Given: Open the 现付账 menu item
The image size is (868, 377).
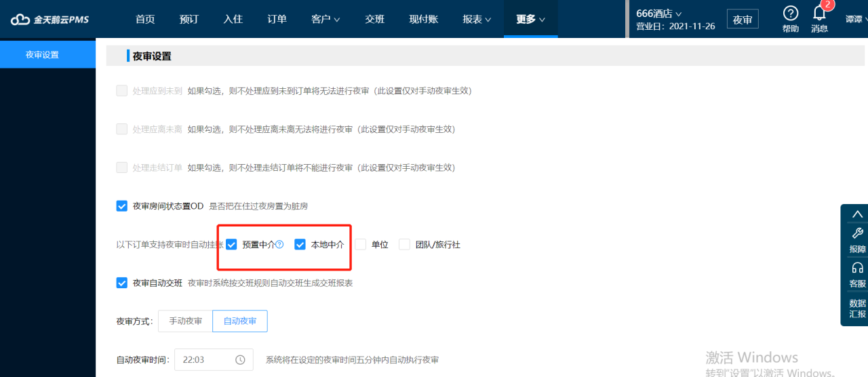Looking at the screenshot, I should tap(423, 19).
